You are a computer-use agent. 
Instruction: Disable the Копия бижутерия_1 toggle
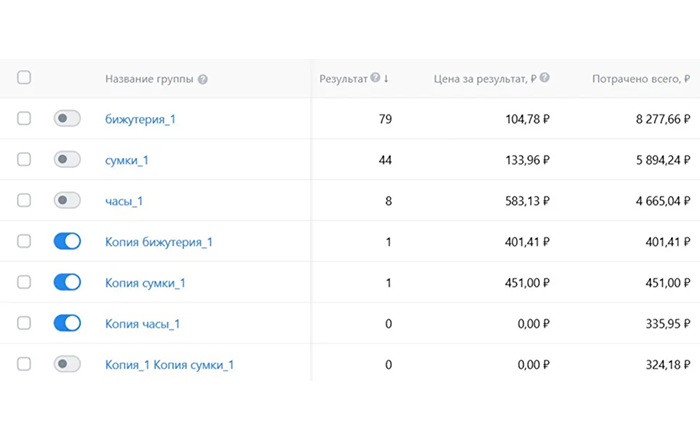click(x=67, y=242)
